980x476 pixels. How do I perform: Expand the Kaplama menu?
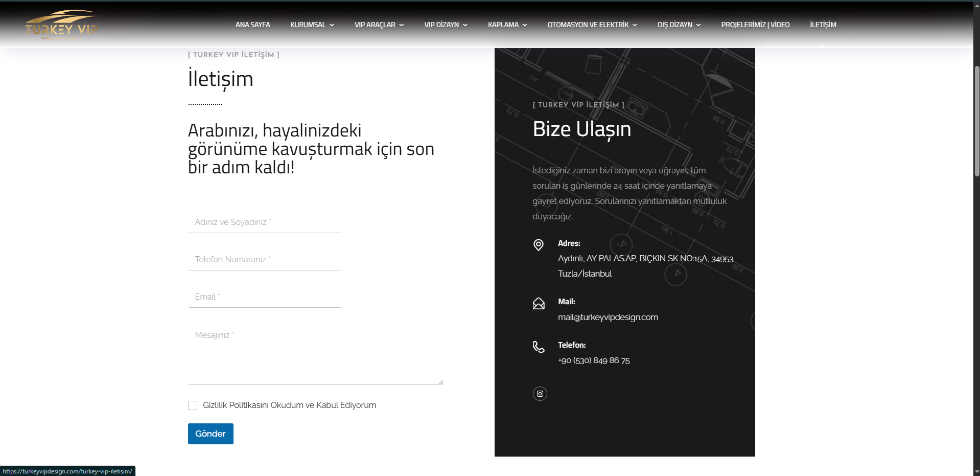tap(507, 25)
